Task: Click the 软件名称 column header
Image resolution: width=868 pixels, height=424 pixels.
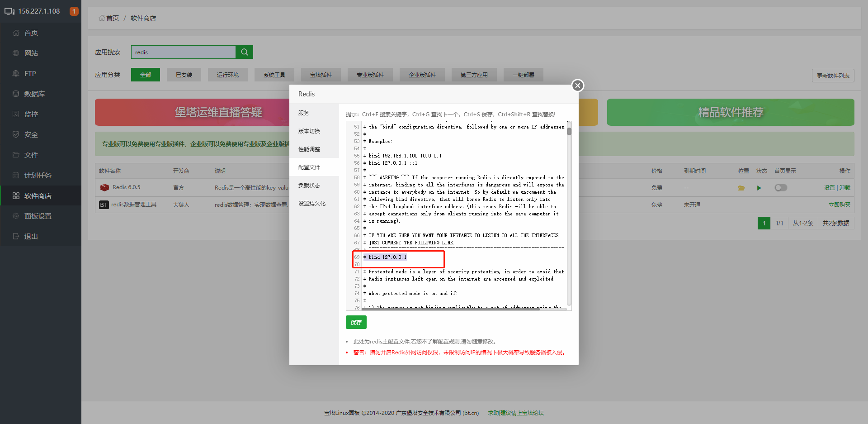Action: pos(110,171)
